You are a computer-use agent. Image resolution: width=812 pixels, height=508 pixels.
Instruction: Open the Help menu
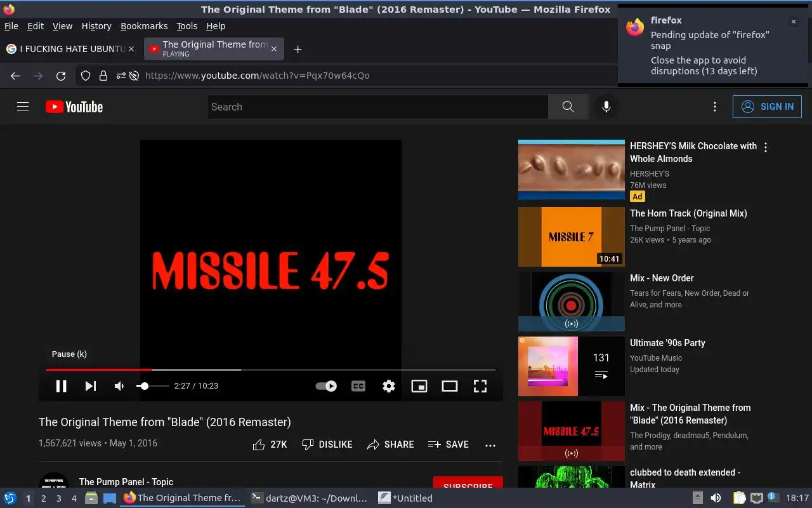216,26
